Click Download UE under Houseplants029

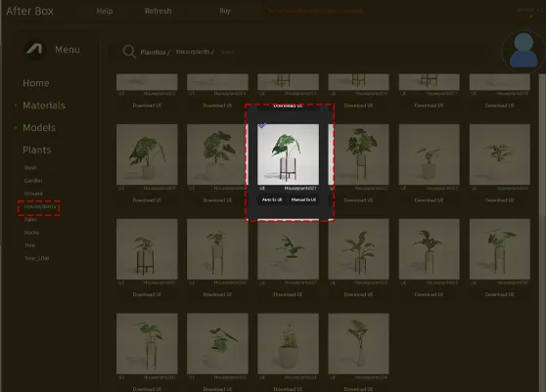click(430, 294)
